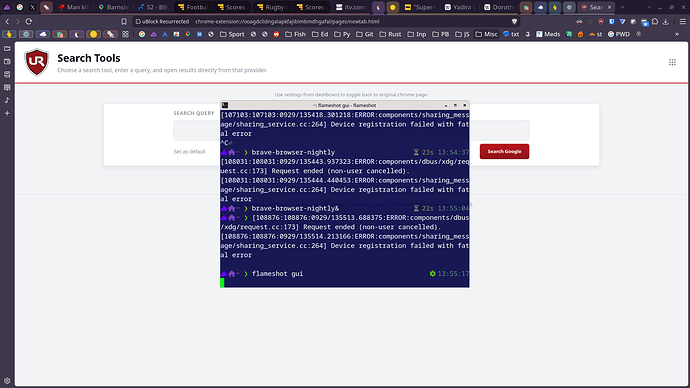
Task: Show more bookmarks with double chevron
Action: coord(677,34)
